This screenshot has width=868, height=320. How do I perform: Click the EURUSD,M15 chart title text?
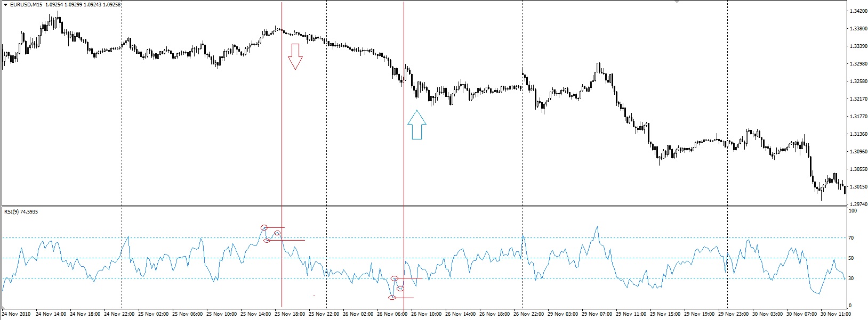coord(27,5)
